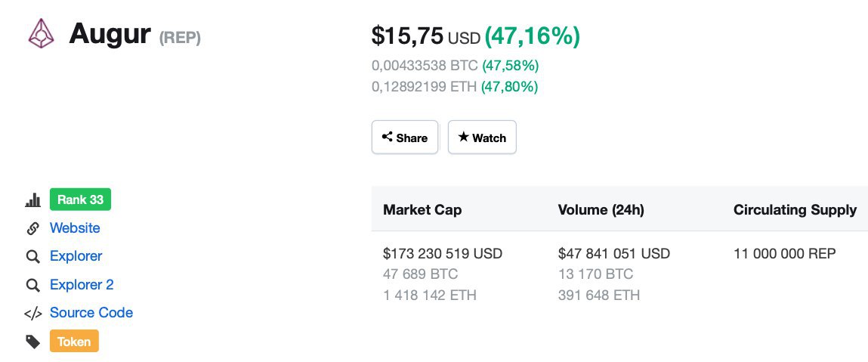Click the $15,75 USD price
This screenshot has width=868, height=362.
tap(425, 36)
